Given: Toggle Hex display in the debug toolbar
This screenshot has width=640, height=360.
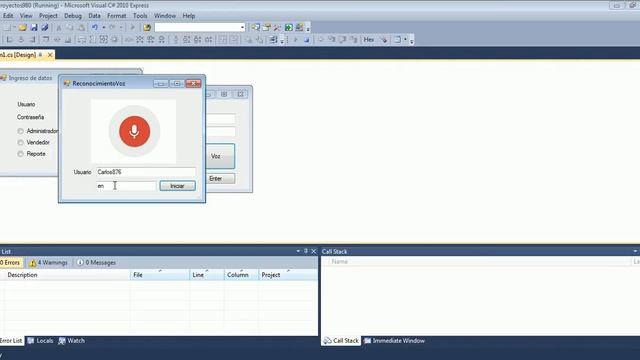Looking at the screenshot, I should point(369,40).
